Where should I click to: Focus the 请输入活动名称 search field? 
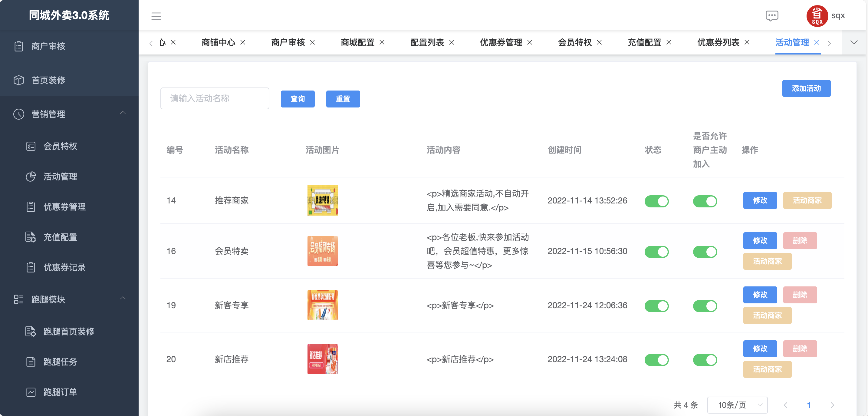pyautogui.click(x=215, y=98)
